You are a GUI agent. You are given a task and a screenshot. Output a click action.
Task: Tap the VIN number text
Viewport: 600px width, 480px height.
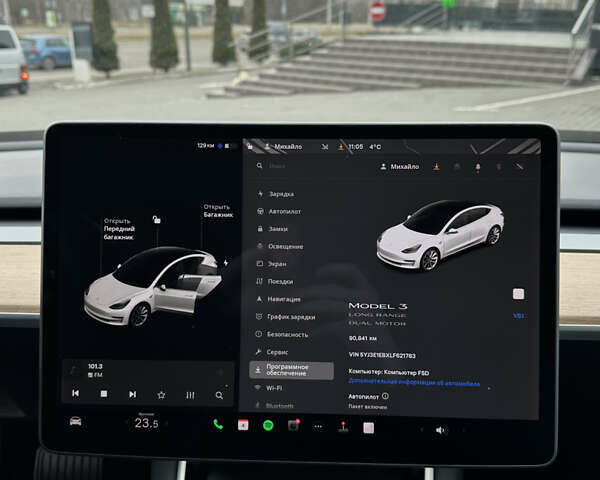(x=382, y=355)
